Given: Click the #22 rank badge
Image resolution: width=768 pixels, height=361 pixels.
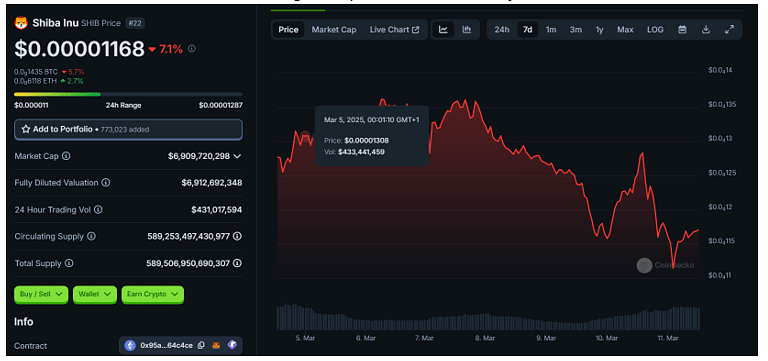Looking at the screenshot, I should coord(135,23).
